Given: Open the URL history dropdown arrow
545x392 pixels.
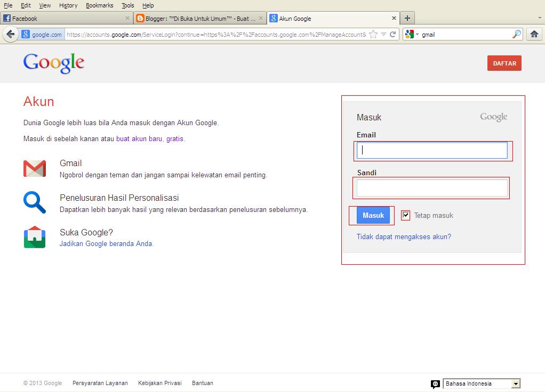Looking at the screenshot, I should pyautogui.click(x=383, y=35).
